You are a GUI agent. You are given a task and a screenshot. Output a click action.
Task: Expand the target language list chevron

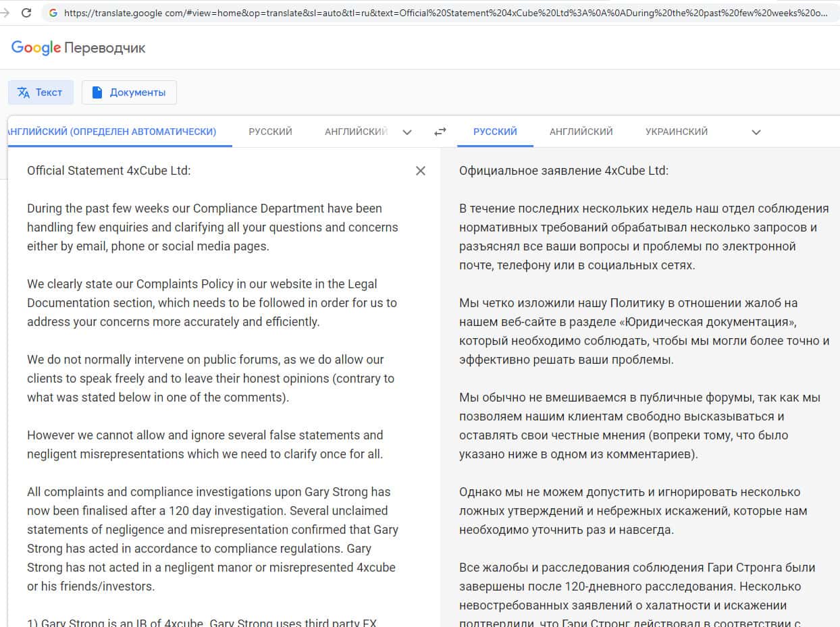pyautogui.click(x=756, y=132)
